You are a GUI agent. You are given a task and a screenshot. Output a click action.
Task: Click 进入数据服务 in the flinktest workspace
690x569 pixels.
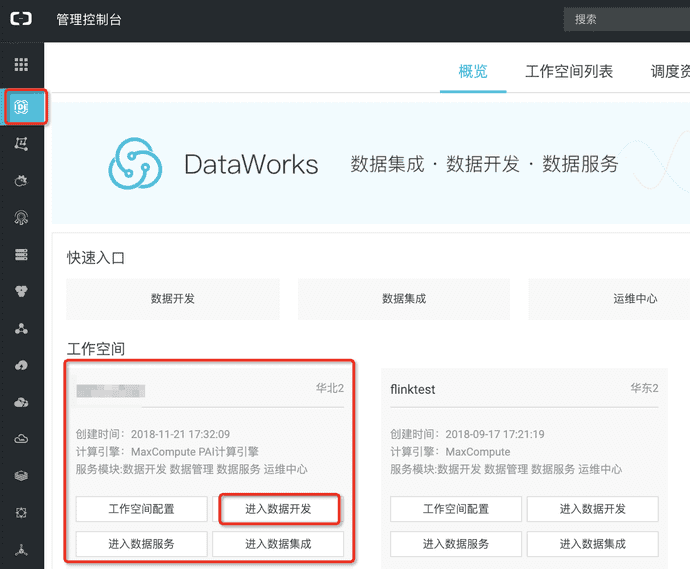click(456, 544)
